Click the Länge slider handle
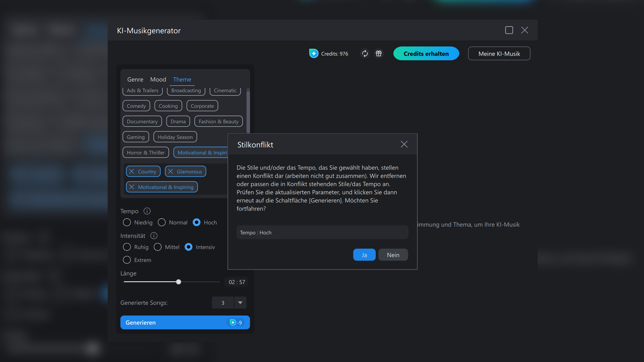Screen dimensions: 644x362 pos(179,282)
